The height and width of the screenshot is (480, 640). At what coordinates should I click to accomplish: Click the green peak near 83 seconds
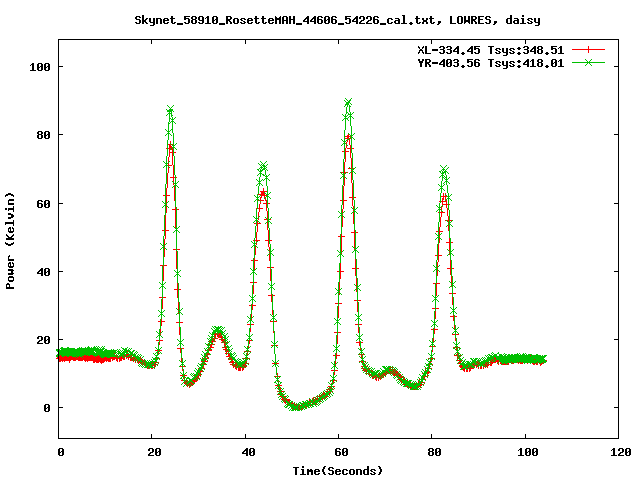[444, 169]
